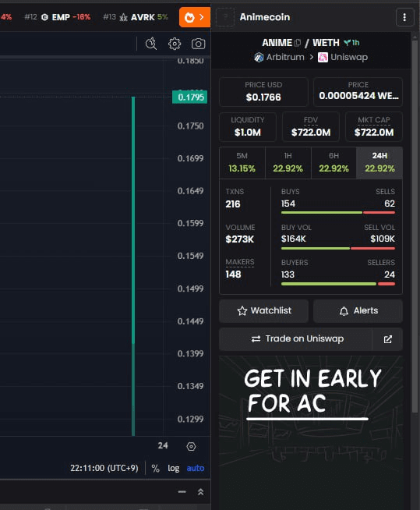
Task: Click the MAKERS label
Action: pos(240,262)
